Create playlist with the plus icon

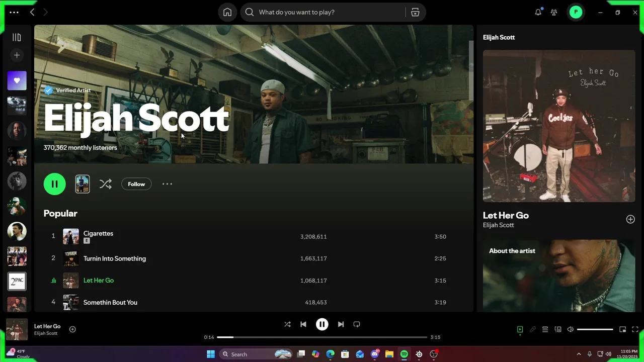[x=17, y=55]
